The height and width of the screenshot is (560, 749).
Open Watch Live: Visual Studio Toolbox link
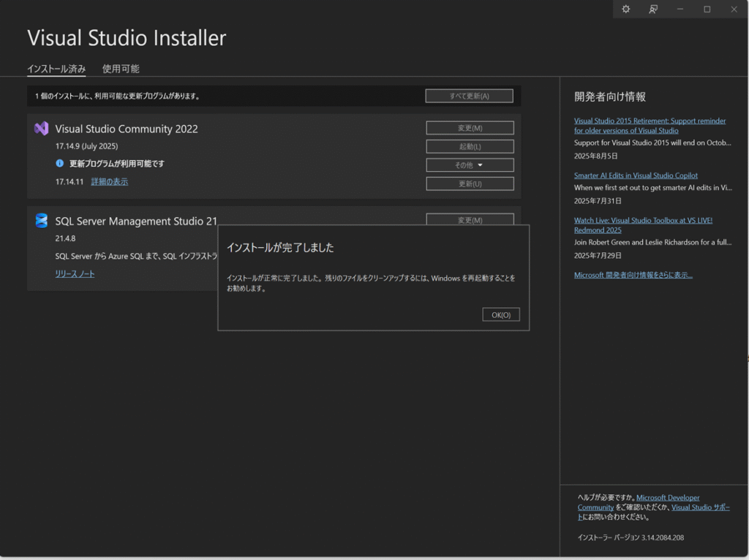643,225
